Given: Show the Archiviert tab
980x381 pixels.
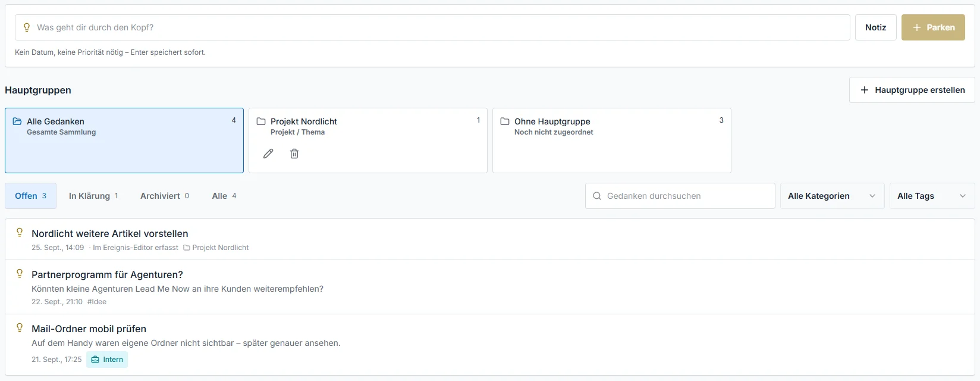Looking at the screenshot, I should 165,196.
